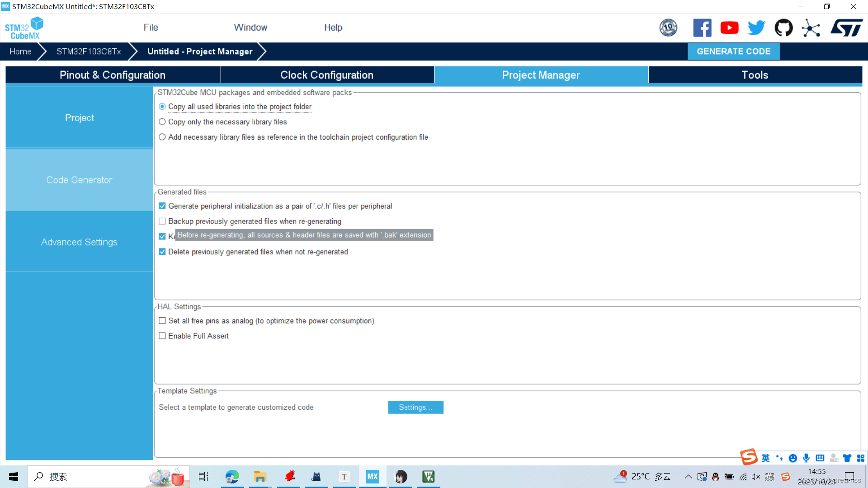Screen dimensions: 868x488
Task: Open the QQ penguin tray icon
Action: 715,477
